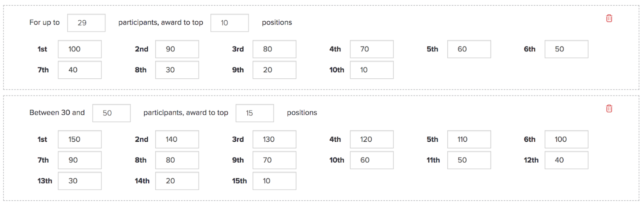This screenshot has height=205, width=644.
Task: Delete the up-to-29 participants award tier
Action: [609, 18]
